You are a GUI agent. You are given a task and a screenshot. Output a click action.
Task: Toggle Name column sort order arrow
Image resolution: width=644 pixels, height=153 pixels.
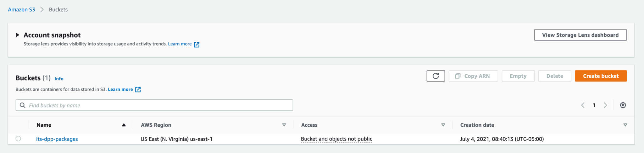click(124, 125)
